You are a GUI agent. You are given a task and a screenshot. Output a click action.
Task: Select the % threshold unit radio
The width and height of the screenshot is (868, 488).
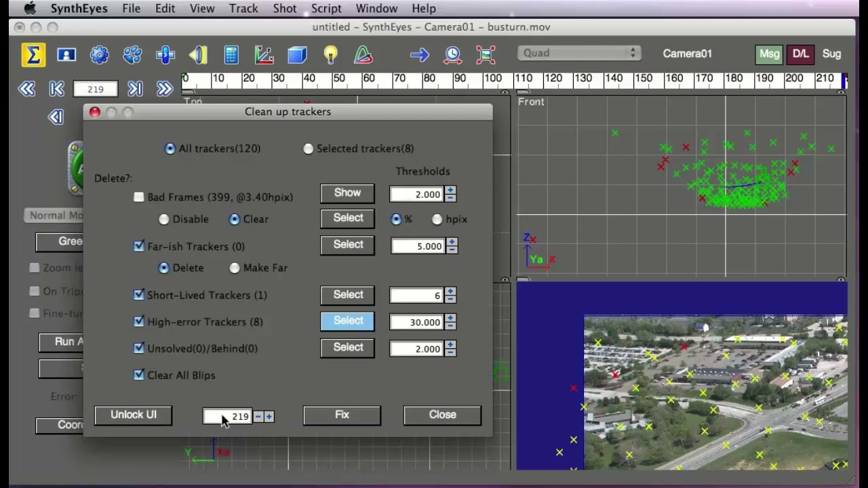[396, 219]
